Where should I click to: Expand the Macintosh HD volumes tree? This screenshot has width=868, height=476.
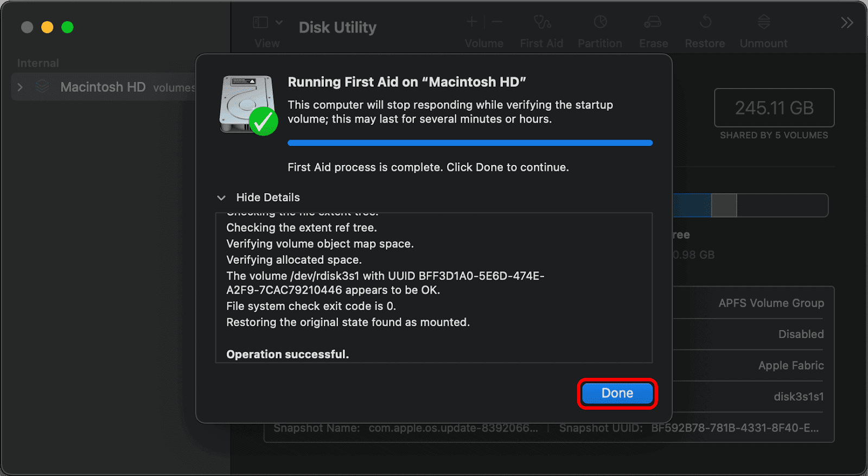click(x=20, y=87)
